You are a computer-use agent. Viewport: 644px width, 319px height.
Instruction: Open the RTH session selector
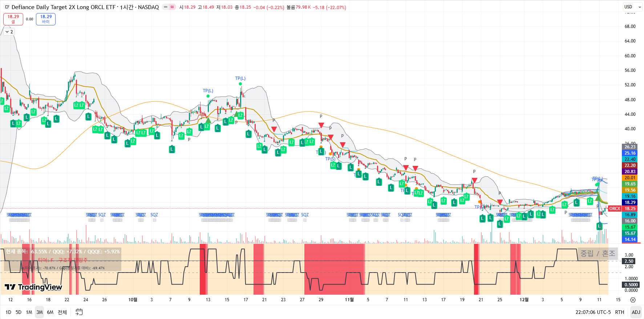point(620,312)
